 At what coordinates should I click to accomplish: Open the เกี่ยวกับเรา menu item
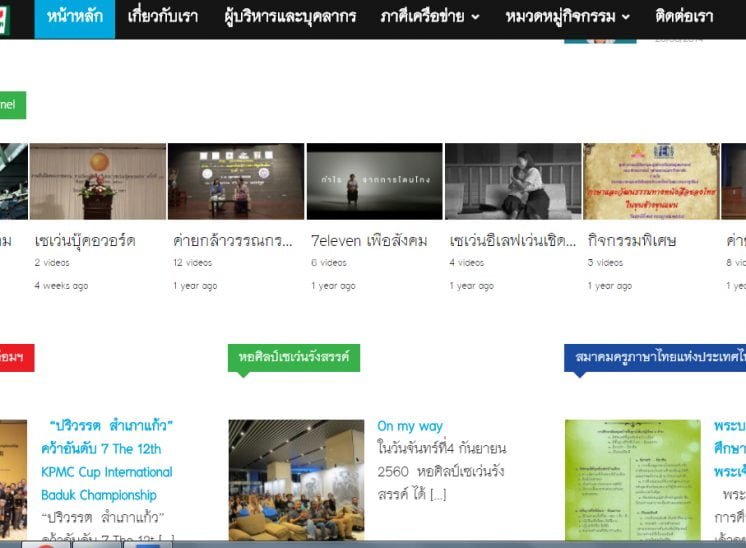(x=163, y=17)
